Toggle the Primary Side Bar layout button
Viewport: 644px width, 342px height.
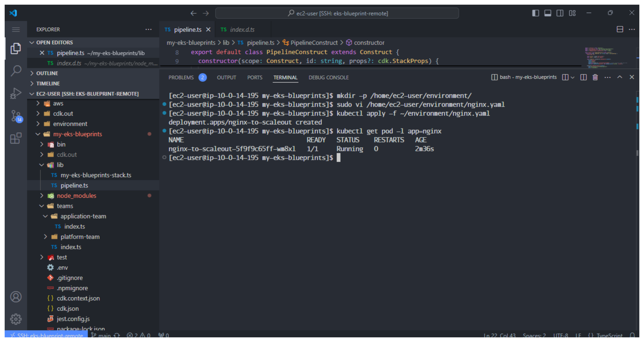[x=536, y=13]
